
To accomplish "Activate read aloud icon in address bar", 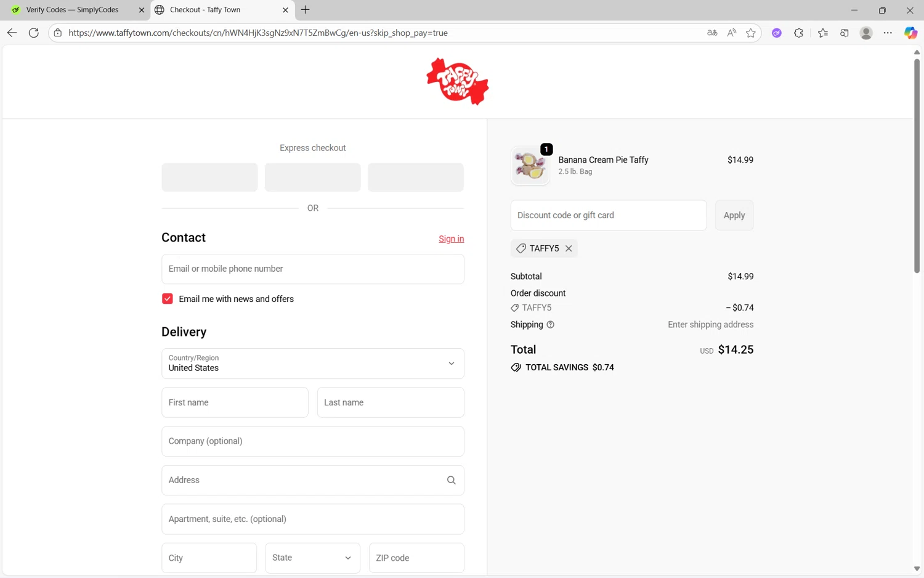I will coord(731,33).
